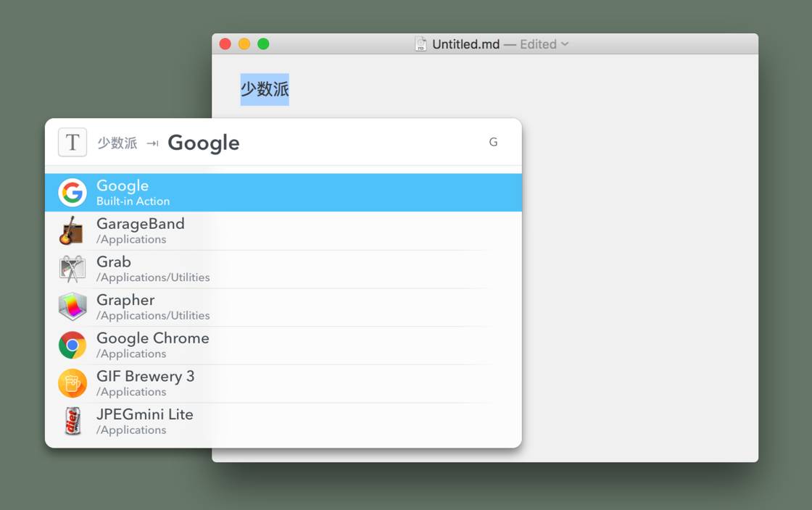Image resolution: width=812 pixels, height=510 pixels.
Task: Select GIF Brewery 3 result name
Action: [146, 376]
